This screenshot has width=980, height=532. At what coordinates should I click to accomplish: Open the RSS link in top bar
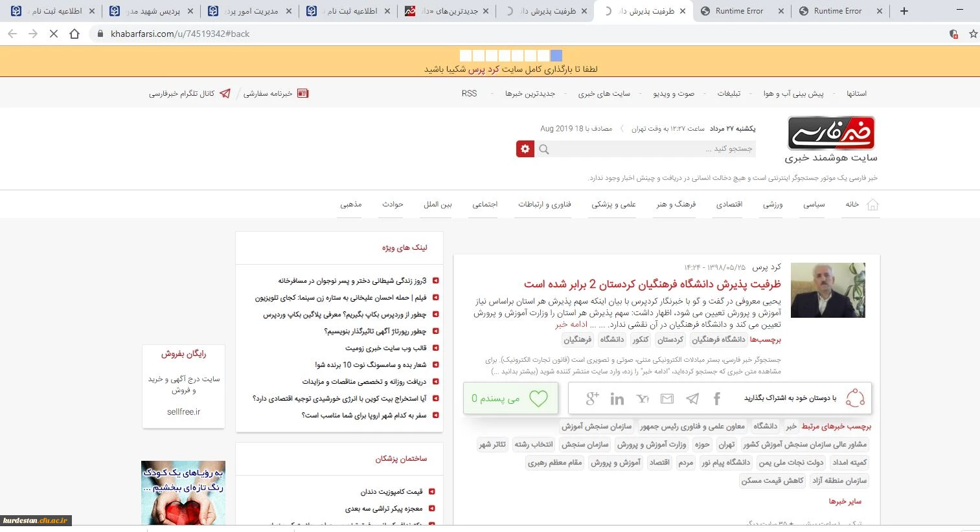point(469,94)
